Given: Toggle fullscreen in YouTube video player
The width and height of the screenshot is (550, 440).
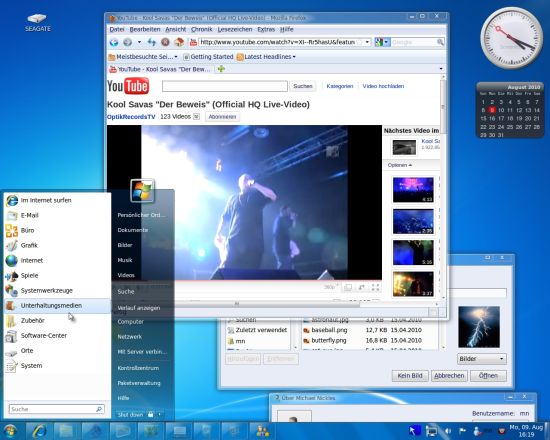Looking at the screenshot, I should point(375,287).
